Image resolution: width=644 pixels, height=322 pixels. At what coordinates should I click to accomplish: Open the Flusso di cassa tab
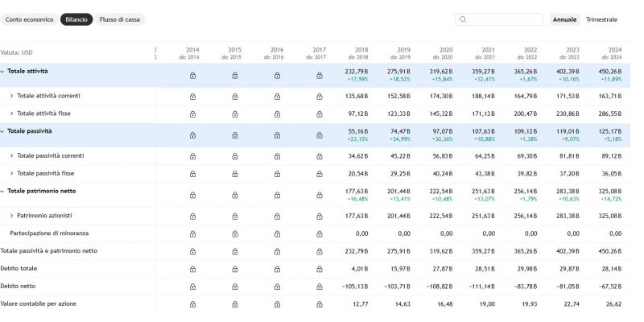(120, 19)
